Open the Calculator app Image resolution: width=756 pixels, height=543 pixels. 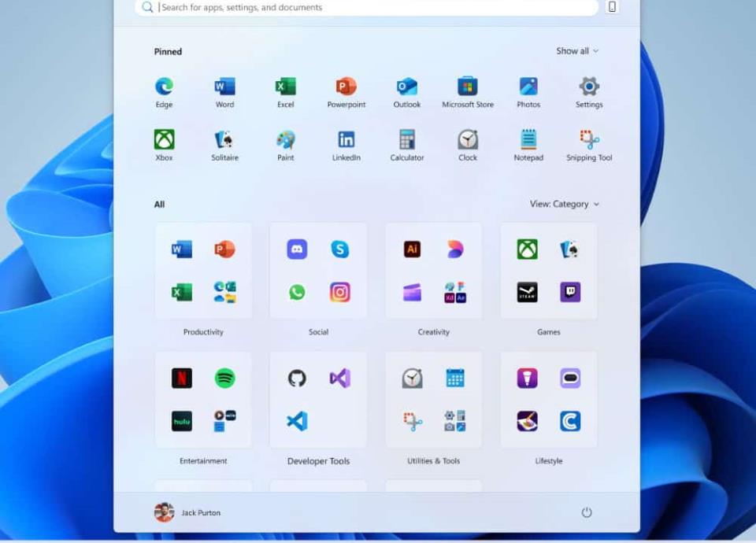(x=407, y=140)
